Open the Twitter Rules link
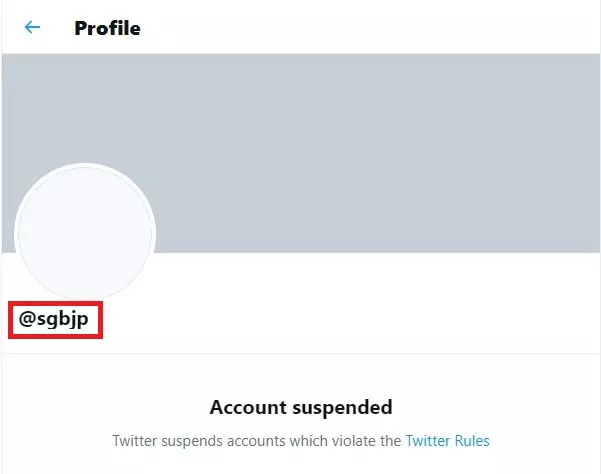This screenshot has width=601, height=474. tap(447, 439)
